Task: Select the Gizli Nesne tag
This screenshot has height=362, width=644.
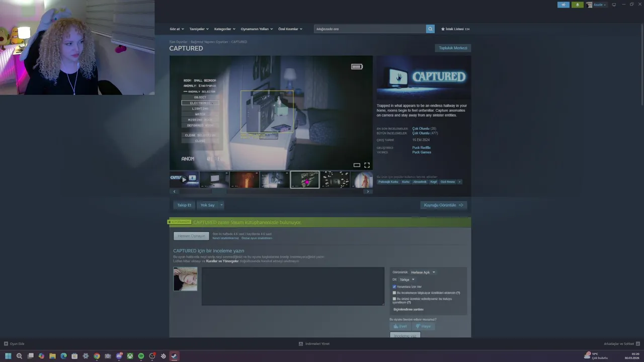Action: point(448,182)
